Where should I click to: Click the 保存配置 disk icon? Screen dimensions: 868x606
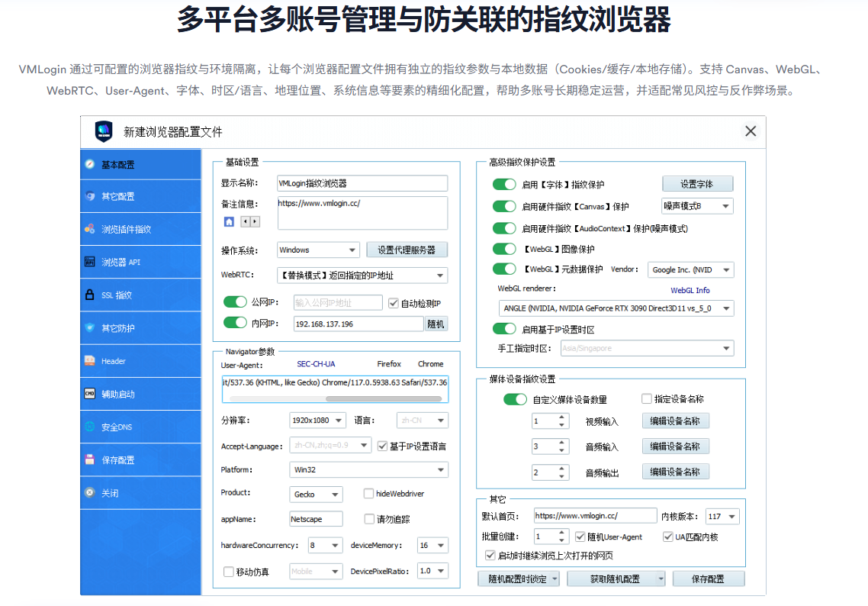tap(90, 459)
